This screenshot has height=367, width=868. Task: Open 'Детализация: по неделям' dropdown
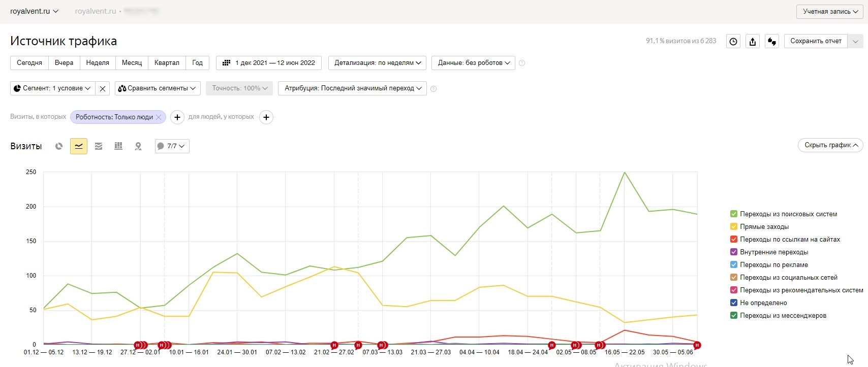(x=378, y=63)
